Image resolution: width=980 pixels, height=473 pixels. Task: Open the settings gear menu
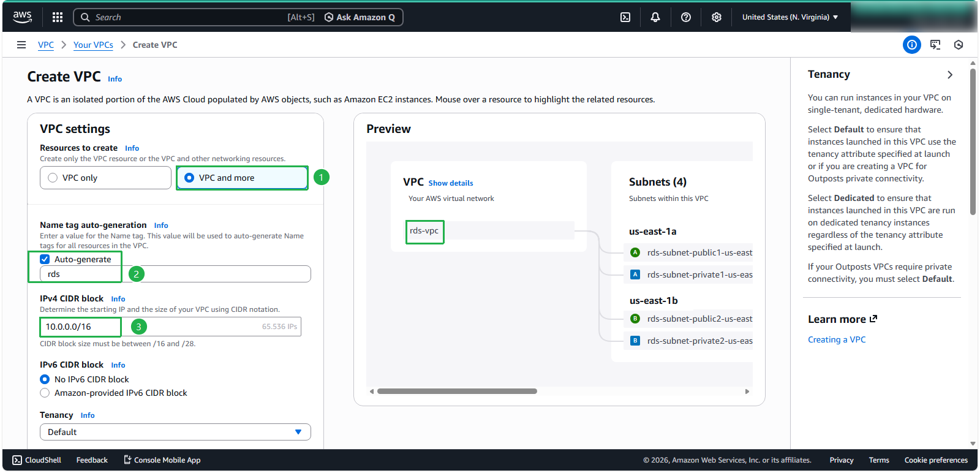(717, 17)
